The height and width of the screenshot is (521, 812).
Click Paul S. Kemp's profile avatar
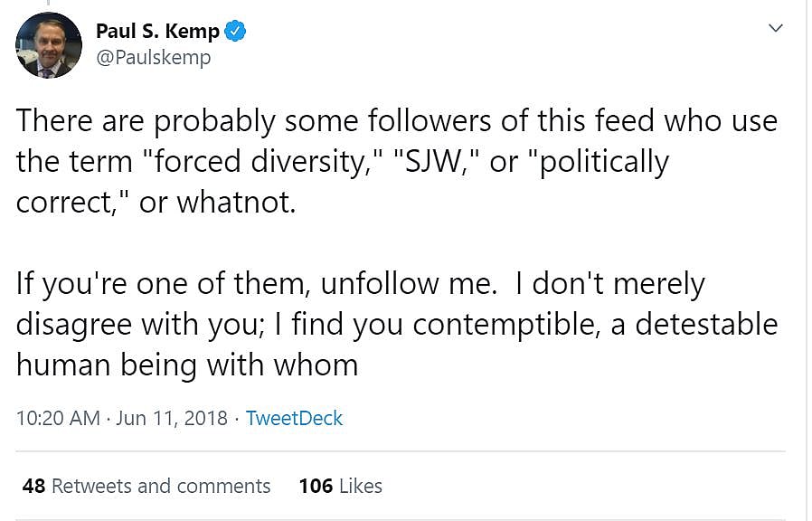pos(49,45)
